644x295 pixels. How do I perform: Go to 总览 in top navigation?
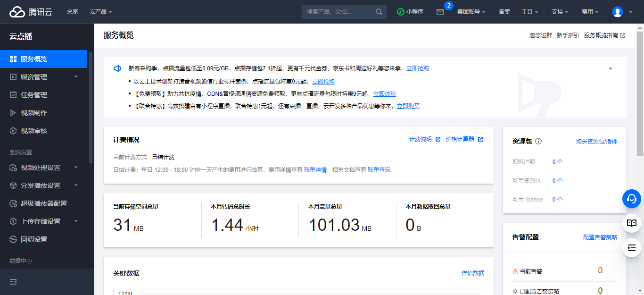[73, 12]
